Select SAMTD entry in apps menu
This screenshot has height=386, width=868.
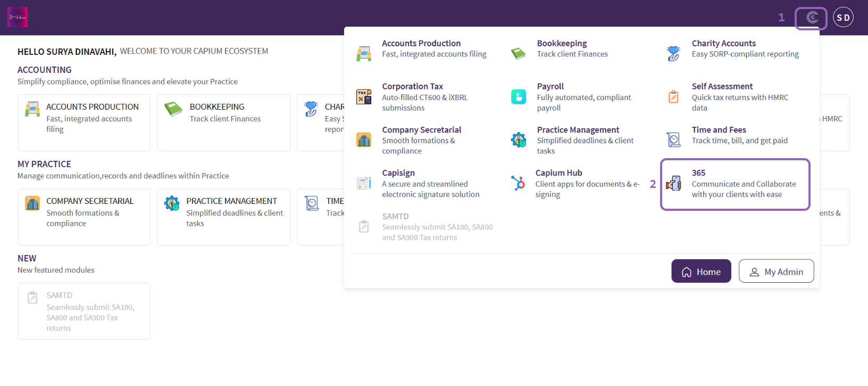point(395,217)
